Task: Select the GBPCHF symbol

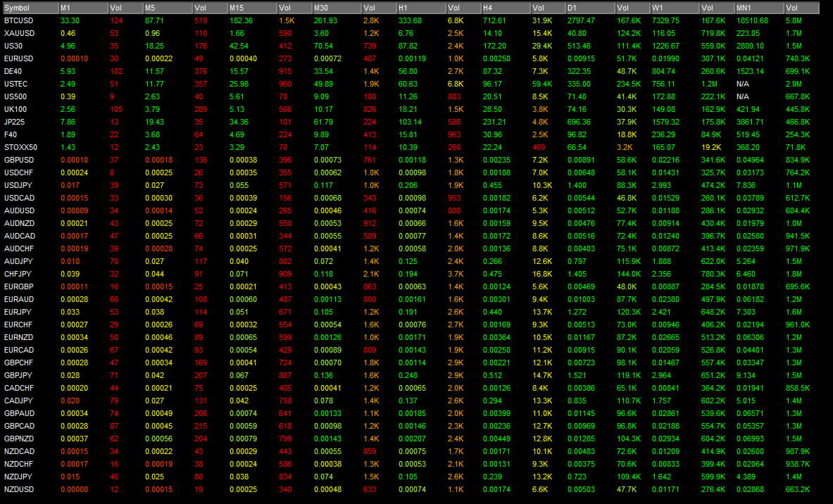Action: click(x=18, y=363)
